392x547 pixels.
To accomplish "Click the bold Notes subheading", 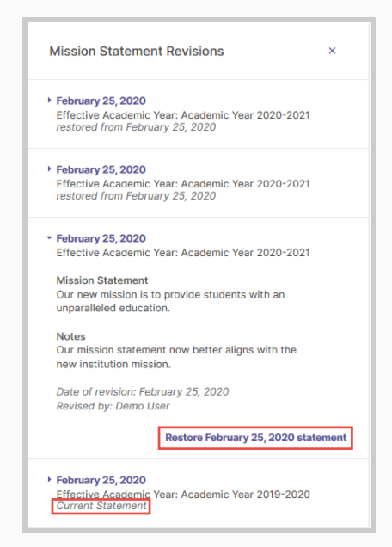I will (70, 336).
